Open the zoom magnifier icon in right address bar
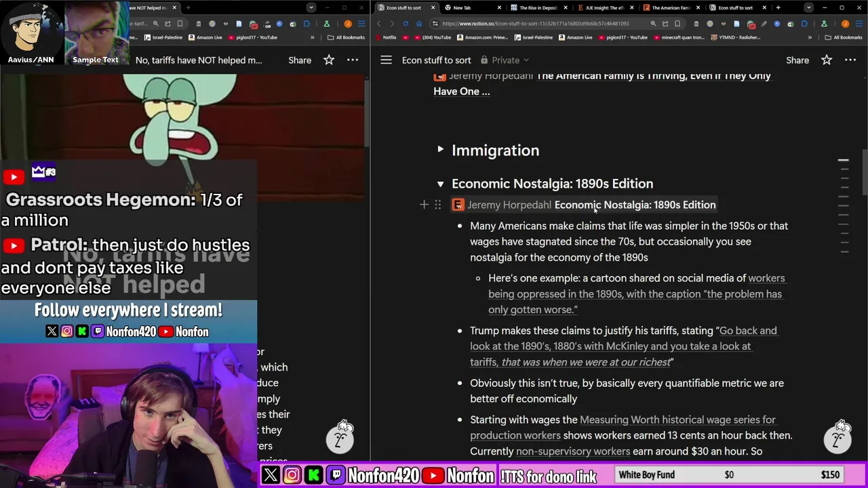The width and height of the screenshot is (868, 488). [x=653, y=24]
